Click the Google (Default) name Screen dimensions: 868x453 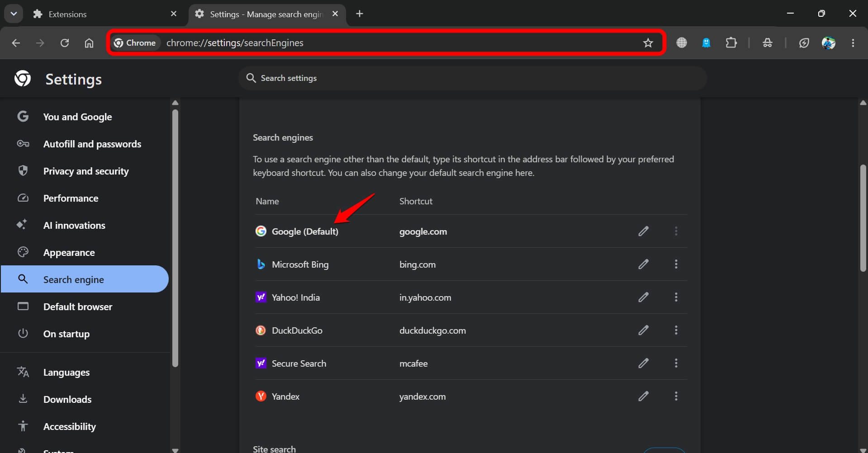[305, 231]
